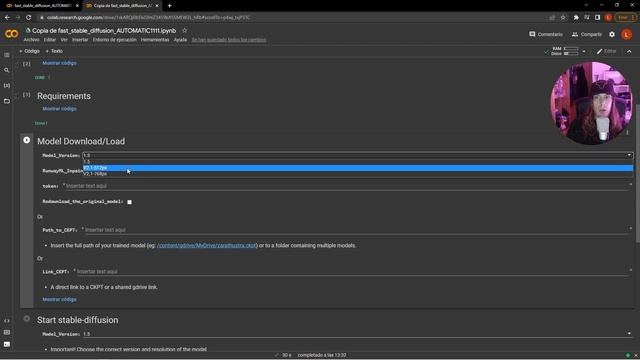Viewport: 640px width, 360px height.
Task: Switch mode using the Editar pencil button
Action: [x=606, y=51]
